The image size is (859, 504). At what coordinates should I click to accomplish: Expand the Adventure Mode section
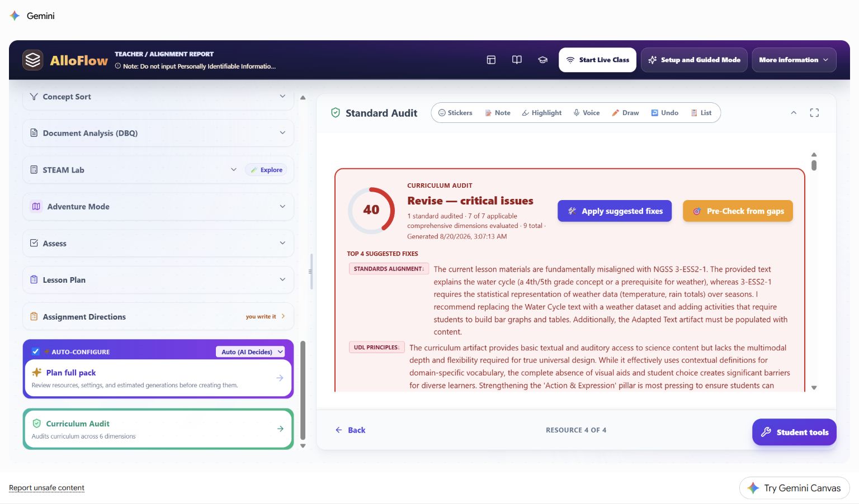(x=158, y=207)
